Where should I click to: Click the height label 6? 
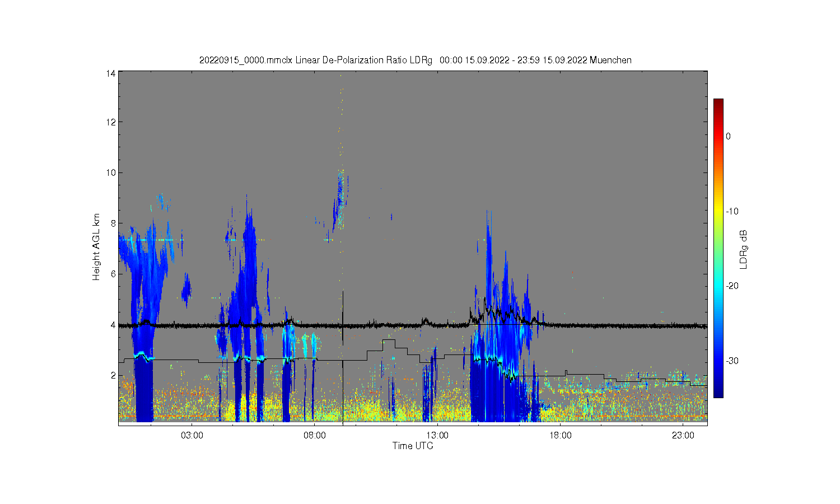click(113, 274)
